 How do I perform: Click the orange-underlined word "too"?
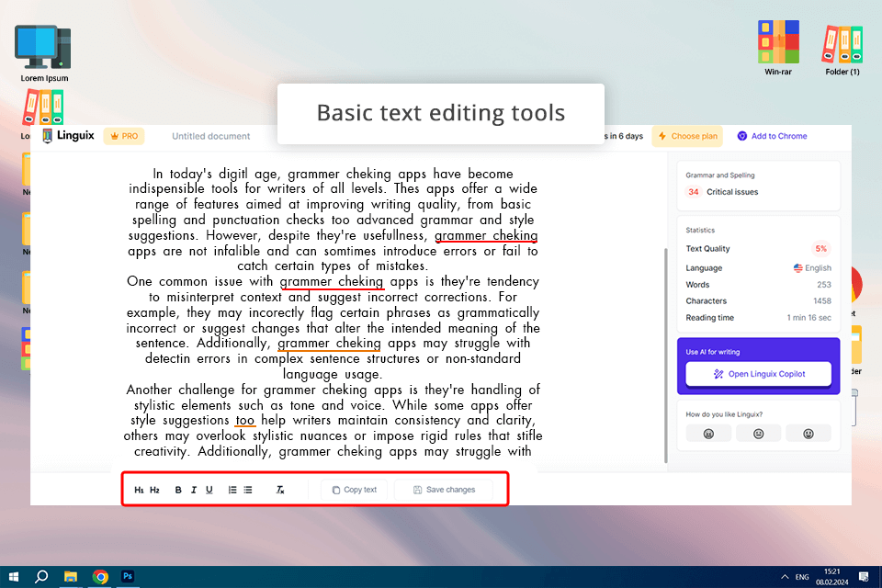pos(244,420)
